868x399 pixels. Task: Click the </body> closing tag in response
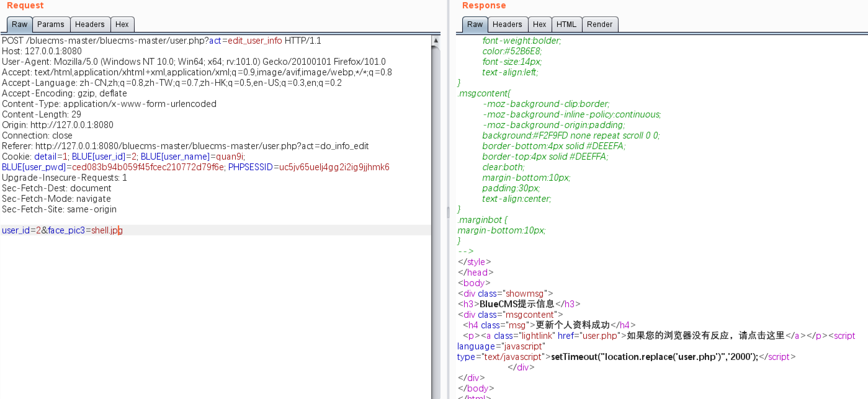pyautogui.click(x=476, y=388)
